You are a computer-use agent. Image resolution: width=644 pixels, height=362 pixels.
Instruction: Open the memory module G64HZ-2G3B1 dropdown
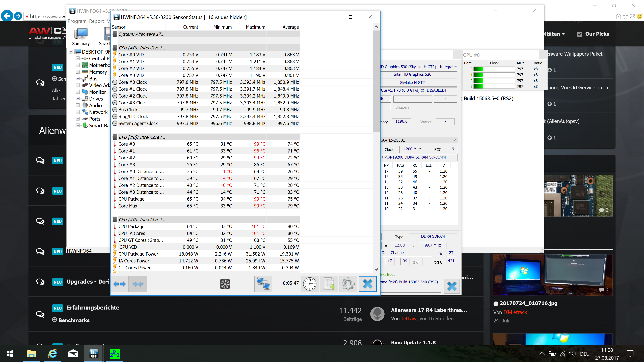[454, 140]
